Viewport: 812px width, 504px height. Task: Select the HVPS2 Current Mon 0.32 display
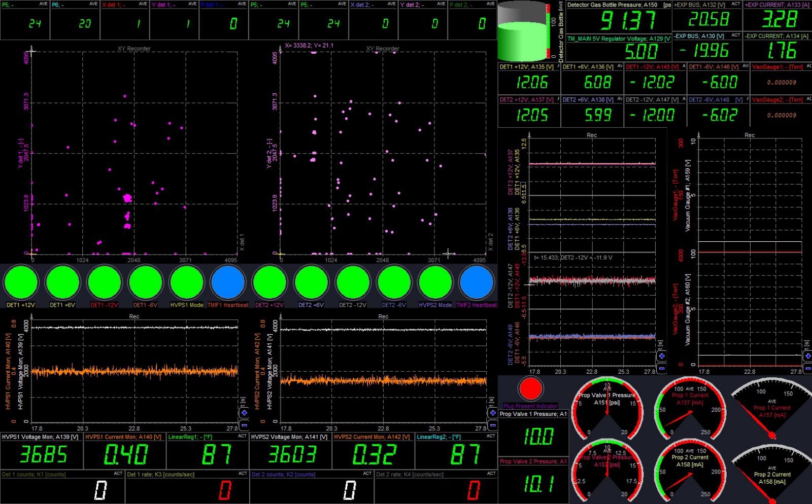point(374,451)
